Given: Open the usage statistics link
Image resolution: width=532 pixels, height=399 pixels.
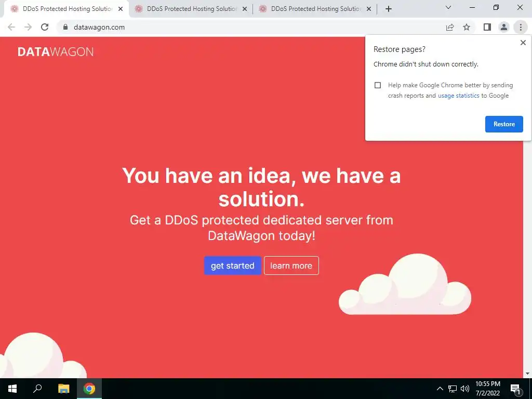Looking at the screenshot, I should 458,96.
